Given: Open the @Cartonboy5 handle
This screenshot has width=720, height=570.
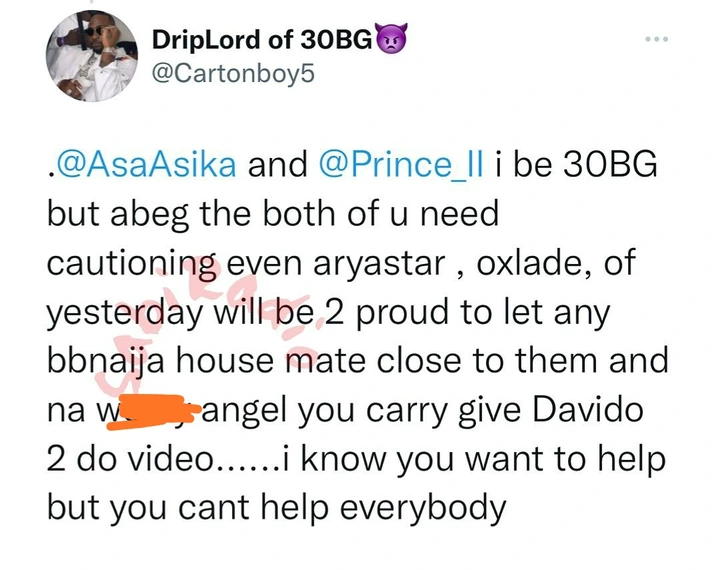Looking at the screenshot, I should point(233,73).
